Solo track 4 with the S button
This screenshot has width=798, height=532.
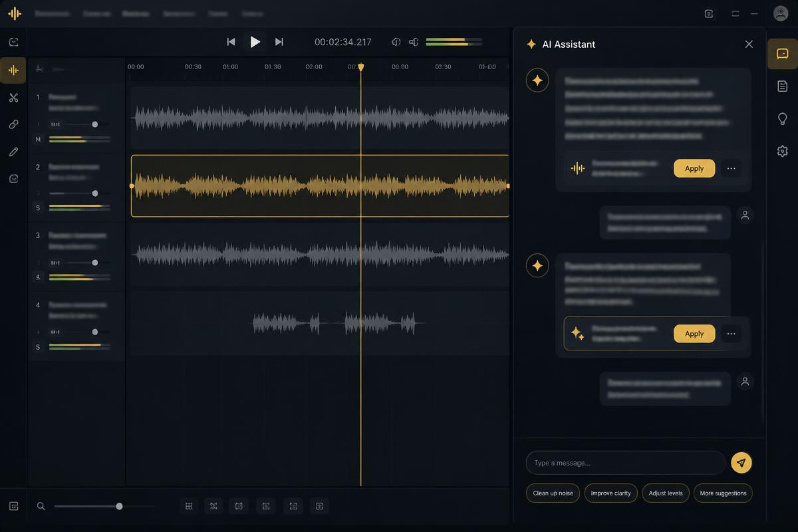click(38, 347)
